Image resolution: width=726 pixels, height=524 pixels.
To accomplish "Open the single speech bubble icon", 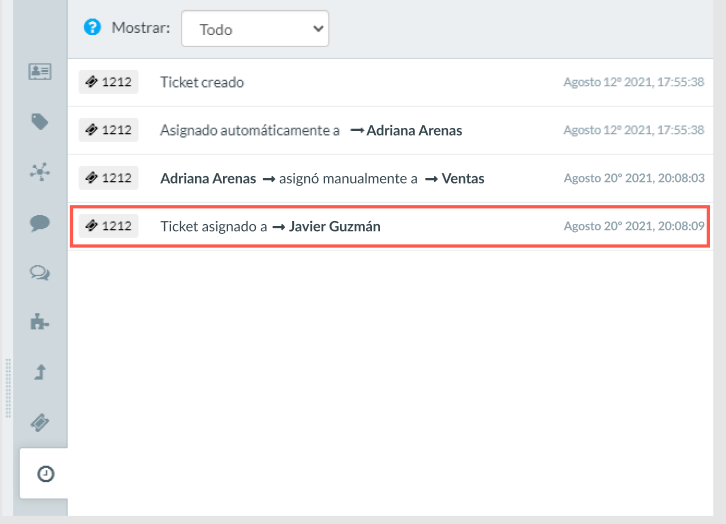I will tap(40, 223).
